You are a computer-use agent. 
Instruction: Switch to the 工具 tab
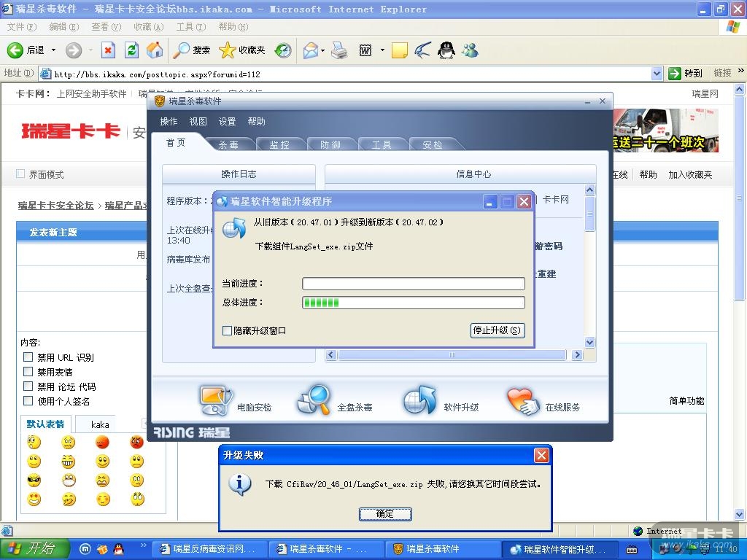(x=382, y=144)
